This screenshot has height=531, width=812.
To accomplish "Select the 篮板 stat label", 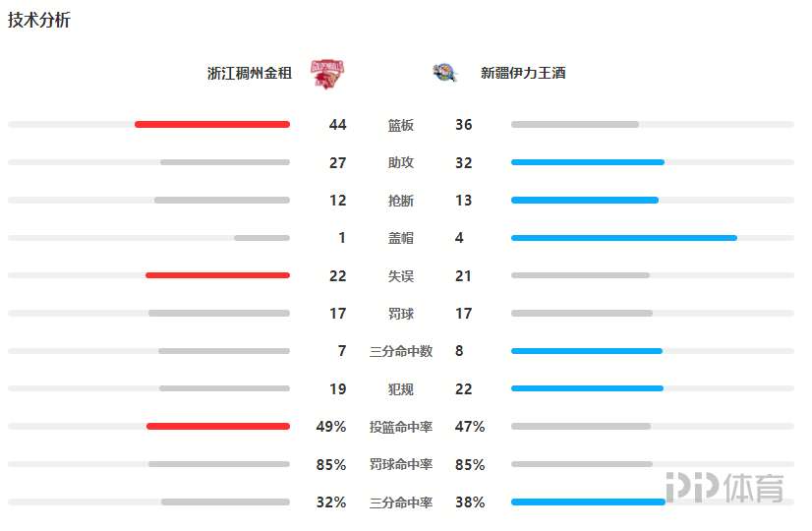I will [401, 125].
